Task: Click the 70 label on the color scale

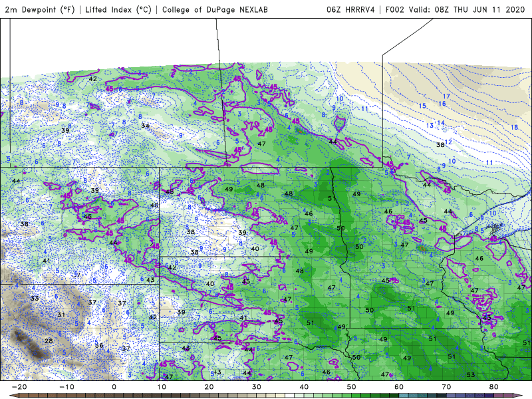Action: (446, 387)
